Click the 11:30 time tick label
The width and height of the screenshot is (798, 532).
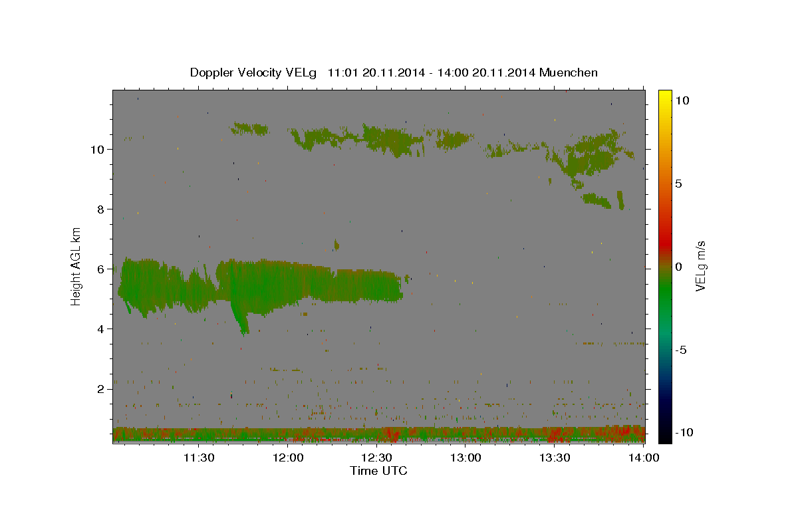pos(198,458)
